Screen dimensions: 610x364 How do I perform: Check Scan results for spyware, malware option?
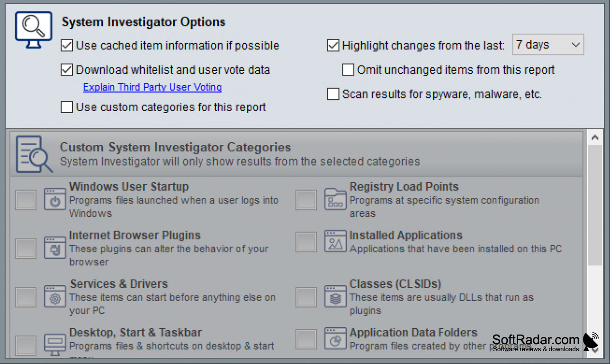coord(333,94)
